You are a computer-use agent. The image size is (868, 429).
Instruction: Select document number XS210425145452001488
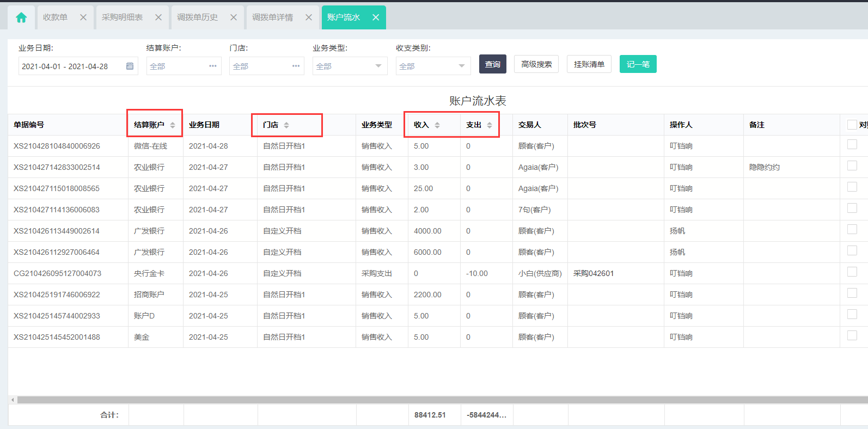click(57, 337)
